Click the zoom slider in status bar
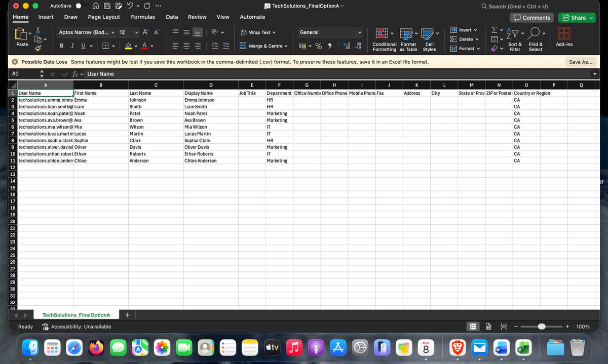Screen dimensions: 608x364 tap(542, 327)
